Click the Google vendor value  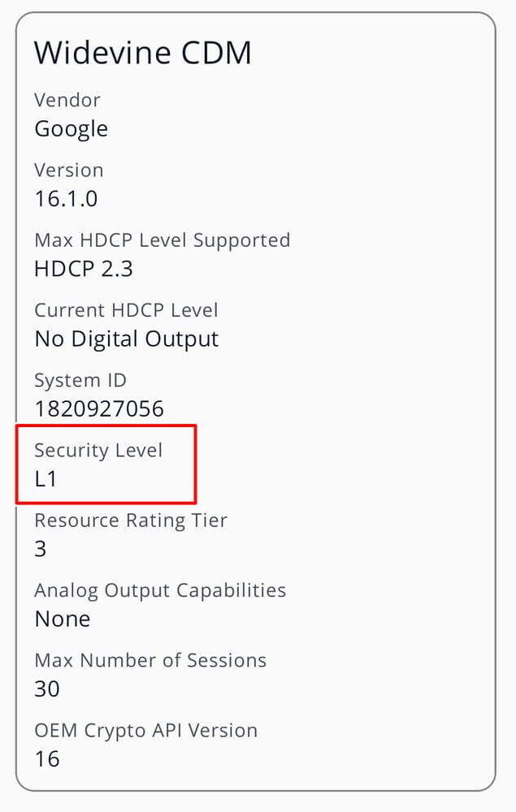(71, 129)
